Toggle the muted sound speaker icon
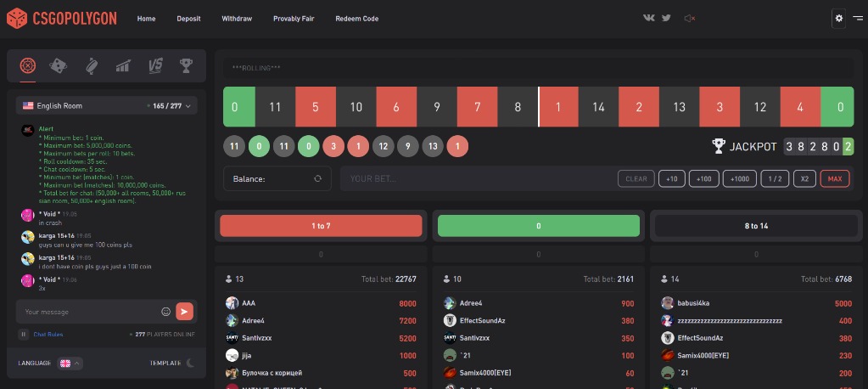 pyautogui.click(x=689, y=19)
